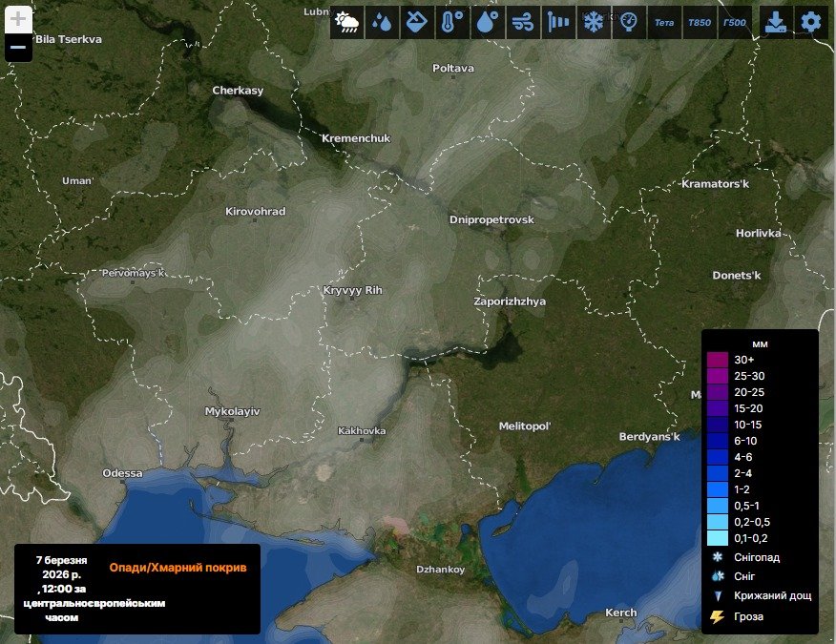Screen dimensions: 836x644
Task: Open the pressure gauge layer
Action: pos(628,21)
